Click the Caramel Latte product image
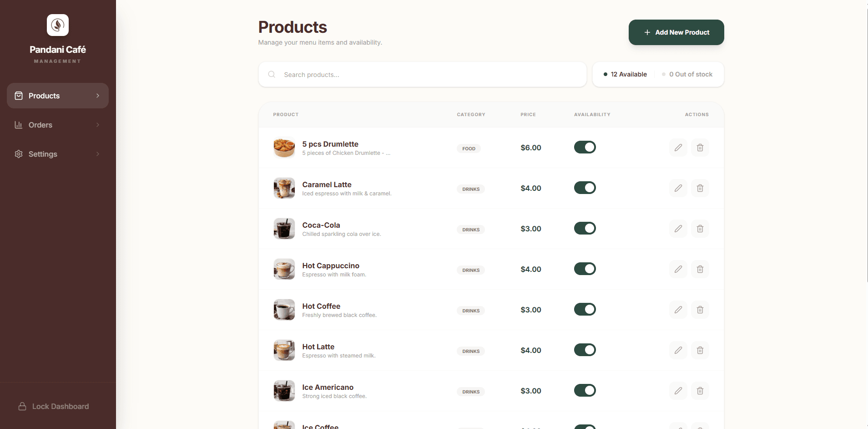 pyautogui.click(x=284, y=188)
